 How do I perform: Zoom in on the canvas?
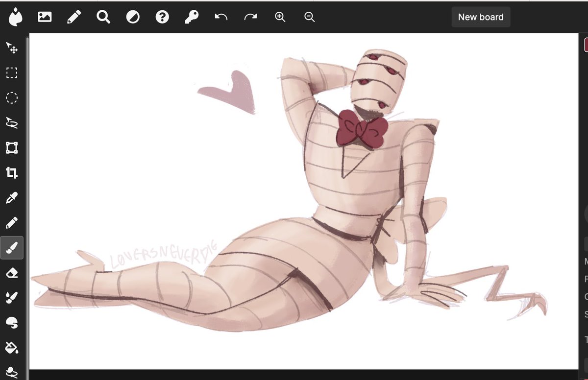(280, 17)
